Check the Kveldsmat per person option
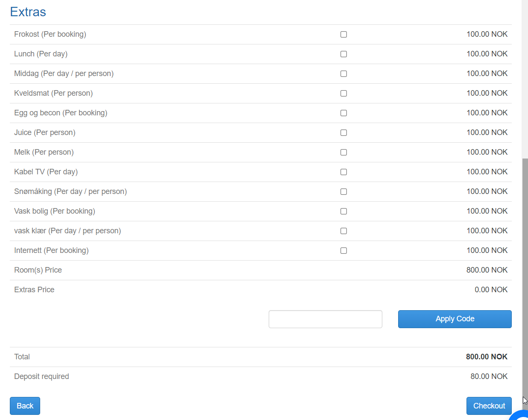 click(x=343, y=94)
